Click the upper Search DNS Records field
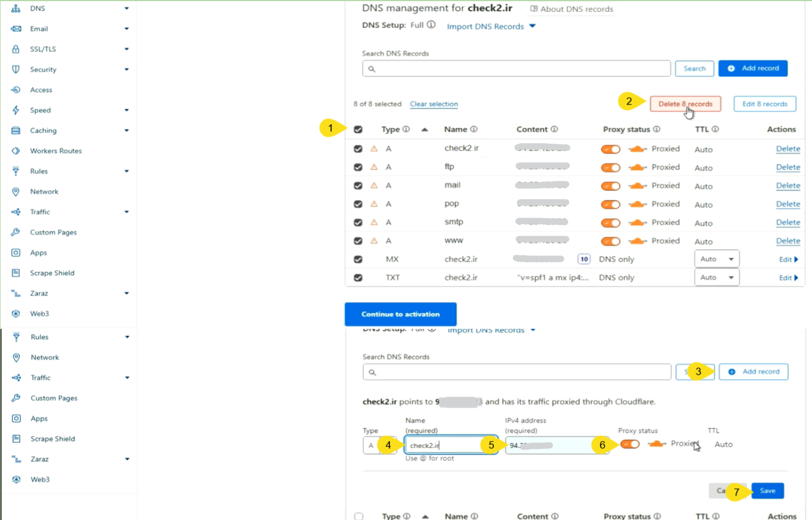Screen dimensions: 812x520 [516, 69]
